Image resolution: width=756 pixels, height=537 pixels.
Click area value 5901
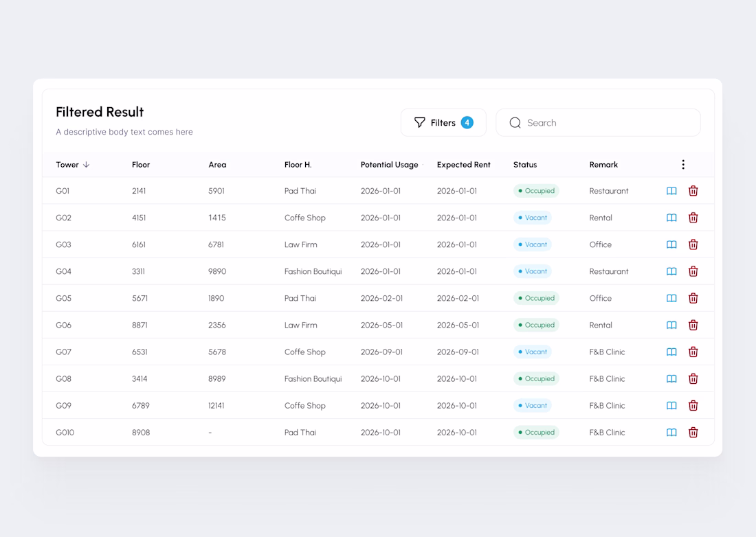point(216,191)
